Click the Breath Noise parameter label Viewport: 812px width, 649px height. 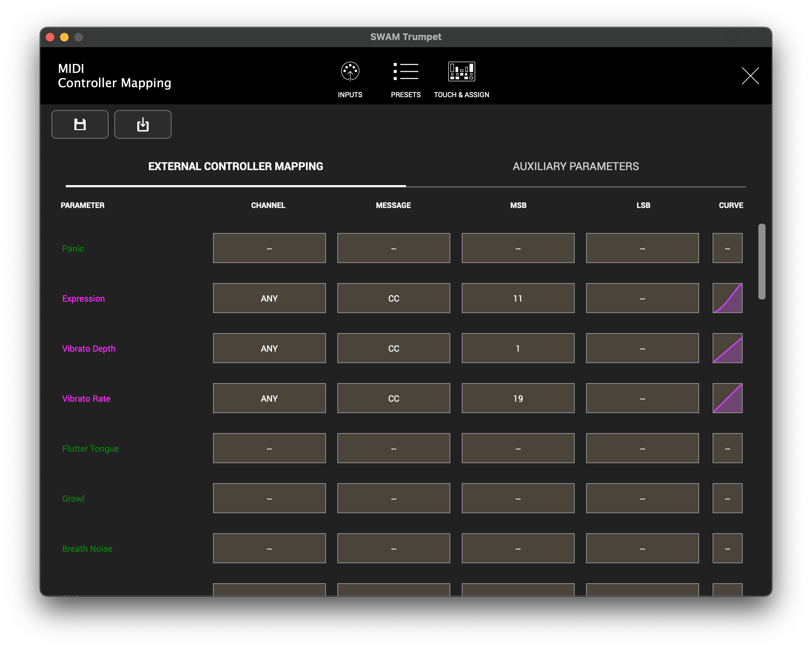(87, 549)
